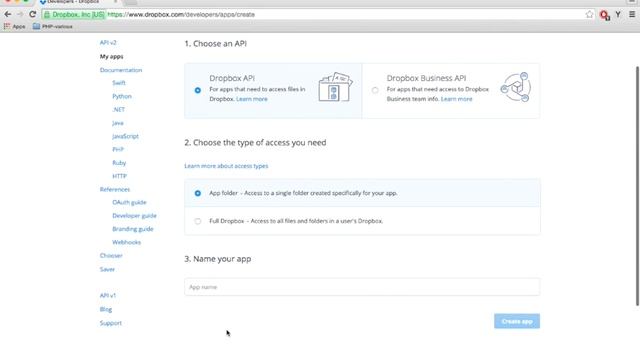Open the Apps bookmarks shortcut
The image size is (640, 360).
point(15,27)
